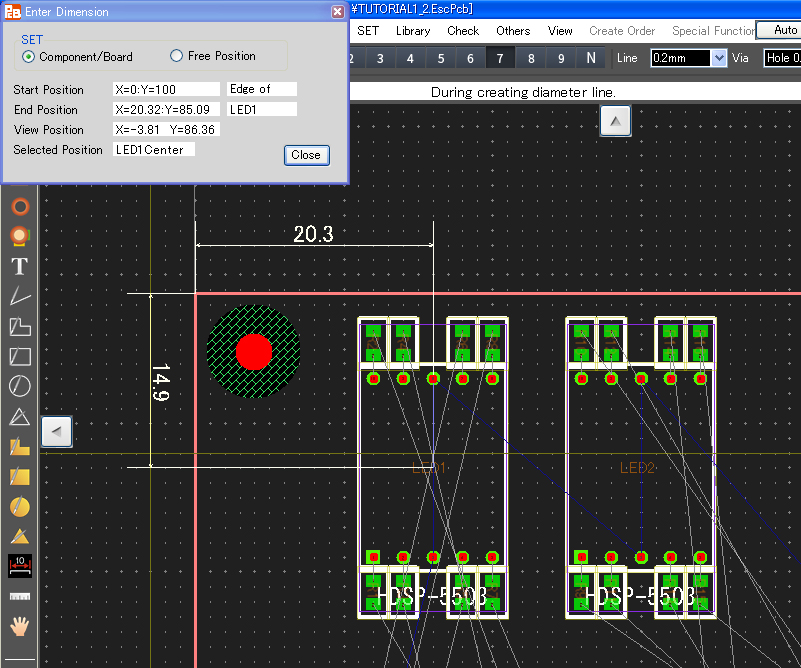This screenshot has height=668, width=801.
Task: Select layer 6 button
Action: coord(470,58)
